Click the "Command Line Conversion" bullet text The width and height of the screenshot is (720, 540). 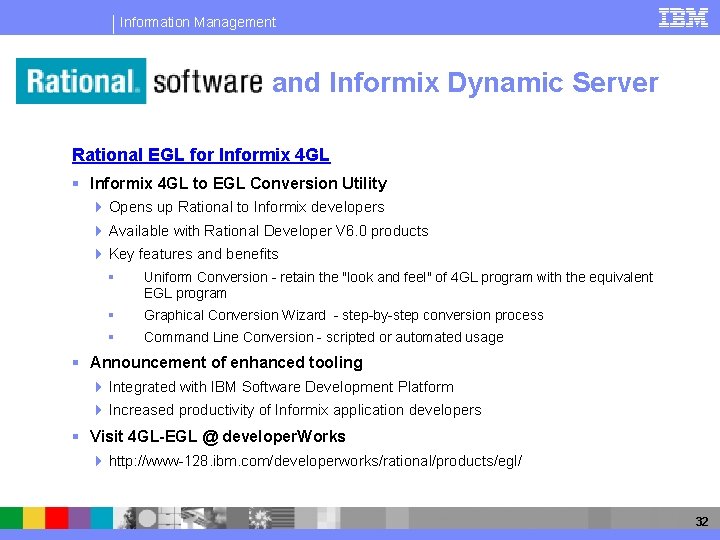[x=324, y=337]
